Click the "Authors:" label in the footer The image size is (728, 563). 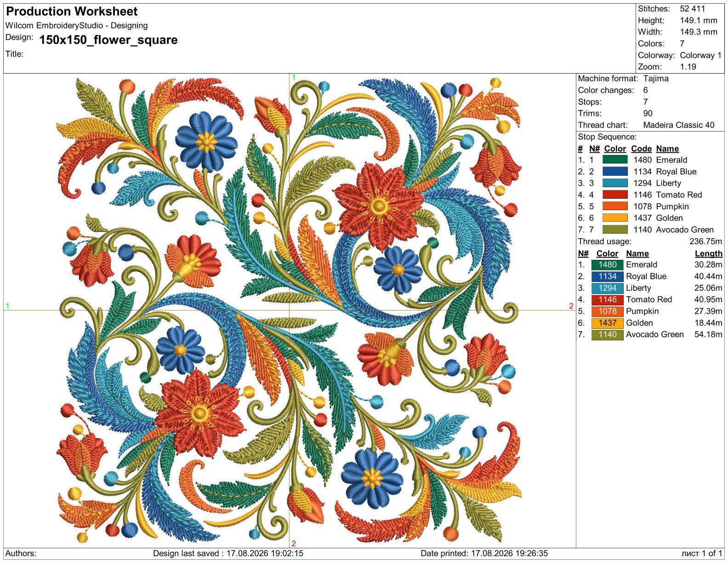tap(21, 553)
